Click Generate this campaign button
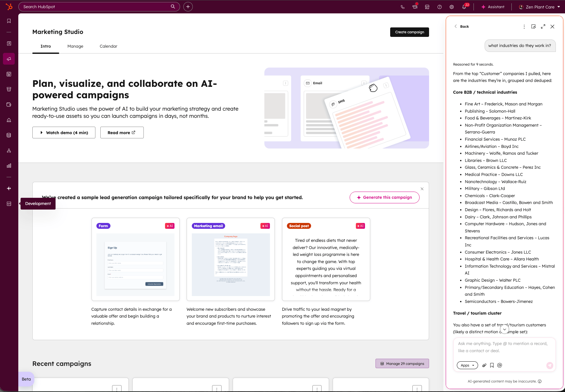This screenshot has width=565, height=392. [x=384, y=197]
